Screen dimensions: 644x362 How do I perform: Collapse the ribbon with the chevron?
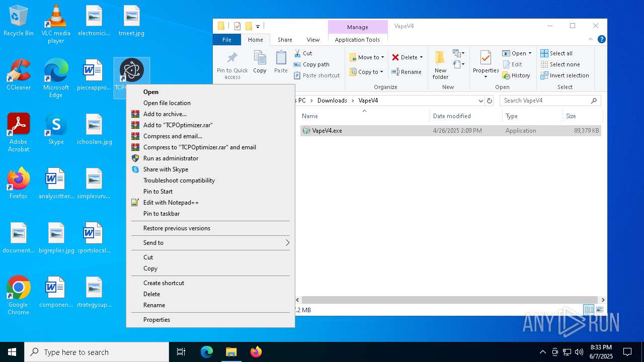click(591, 39)
